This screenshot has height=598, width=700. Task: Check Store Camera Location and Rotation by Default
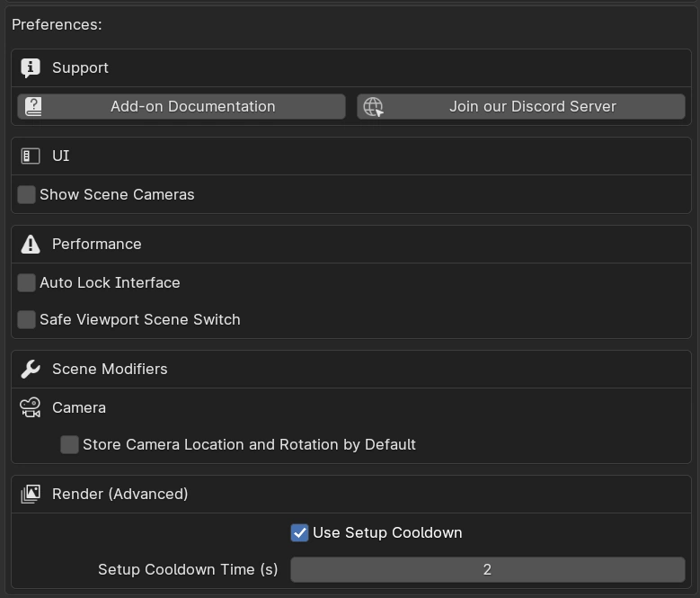point(70,445)
